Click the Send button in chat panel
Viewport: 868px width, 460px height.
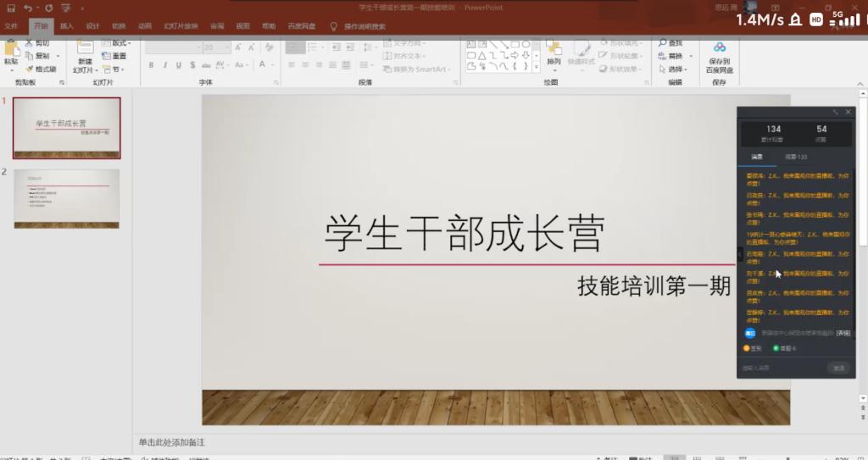tap(838, 368)
